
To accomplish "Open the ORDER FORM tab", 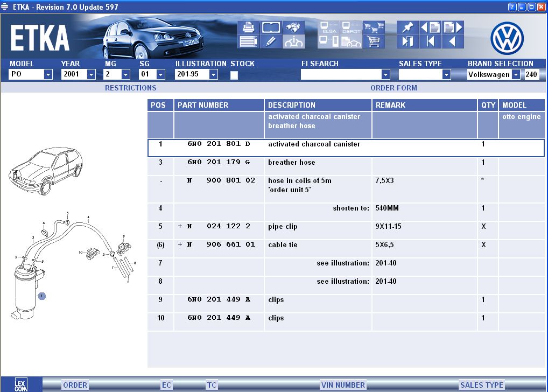I will [x=394, y=88].
